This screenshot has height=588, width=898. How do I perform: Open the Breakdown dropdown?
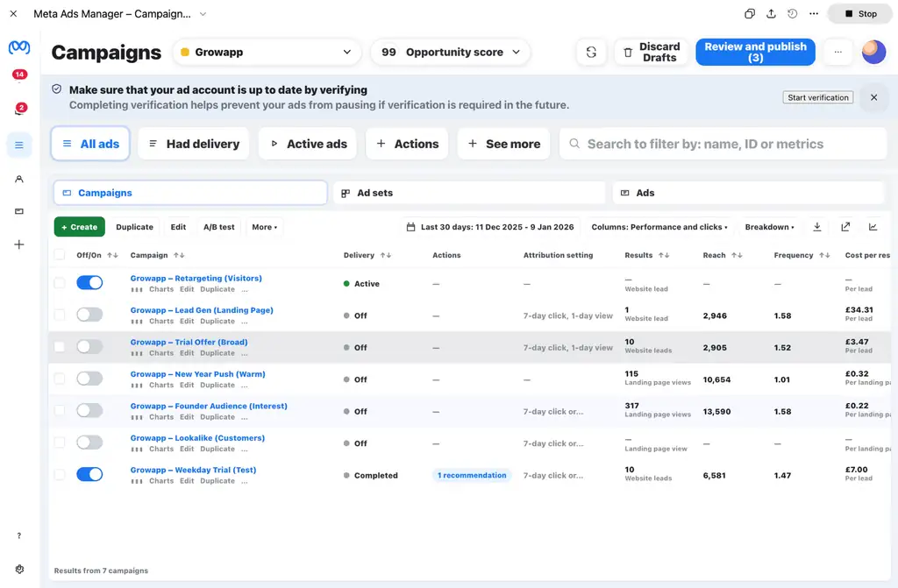769,227
